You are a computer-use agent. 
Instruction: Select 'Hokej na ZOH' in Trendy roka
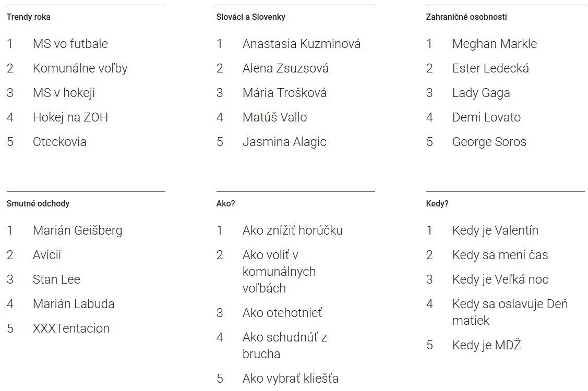pos(70,117)
